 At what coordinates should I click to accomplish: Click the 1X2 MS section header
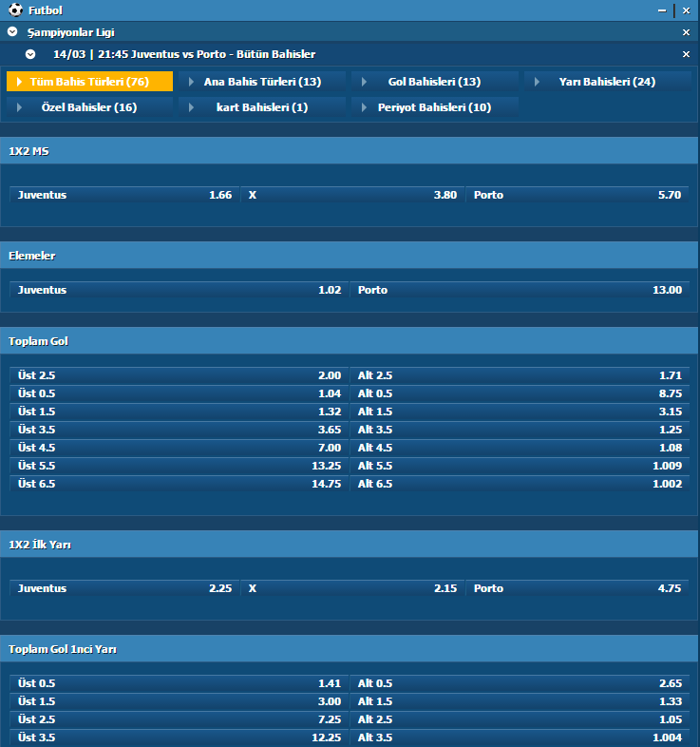tap(349, 151)
